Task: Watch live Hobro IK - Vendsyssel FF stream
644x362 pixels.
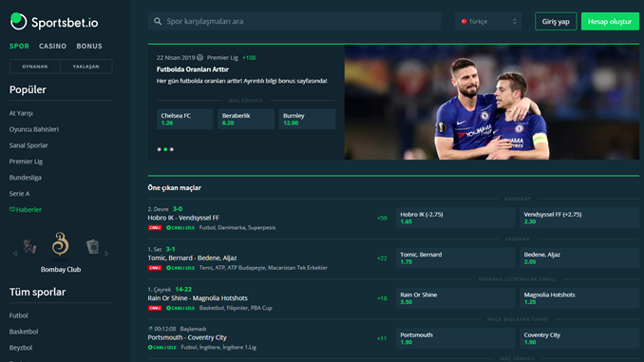Action: point(180,228)
